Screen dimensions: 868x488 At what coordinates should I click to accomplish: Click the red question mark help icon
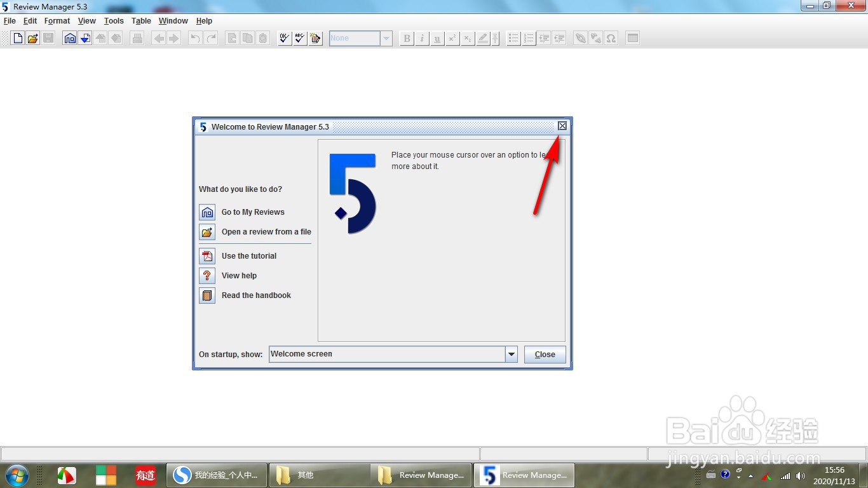[207, 276]
